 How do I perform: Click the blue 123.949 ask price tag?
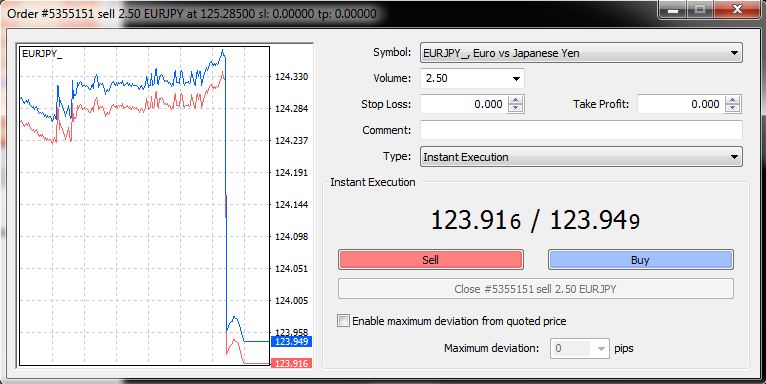[x=291, y=341]
